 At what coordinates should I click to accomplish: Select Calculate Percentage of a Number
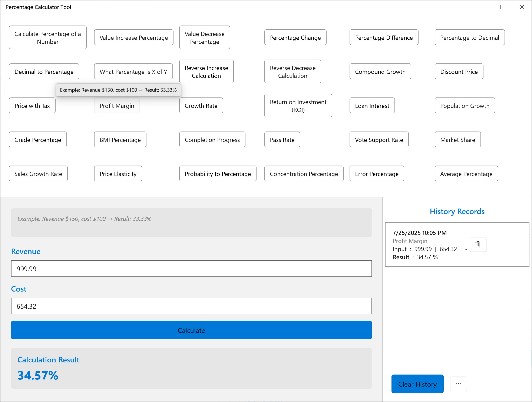[48, 37]
